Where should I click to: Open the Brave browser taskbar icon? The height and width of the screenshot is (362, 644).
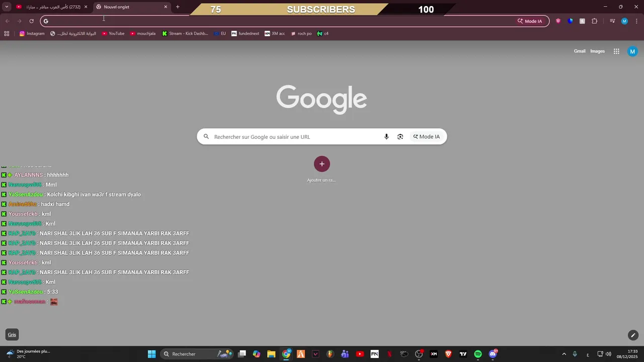(x=448, y=354)
